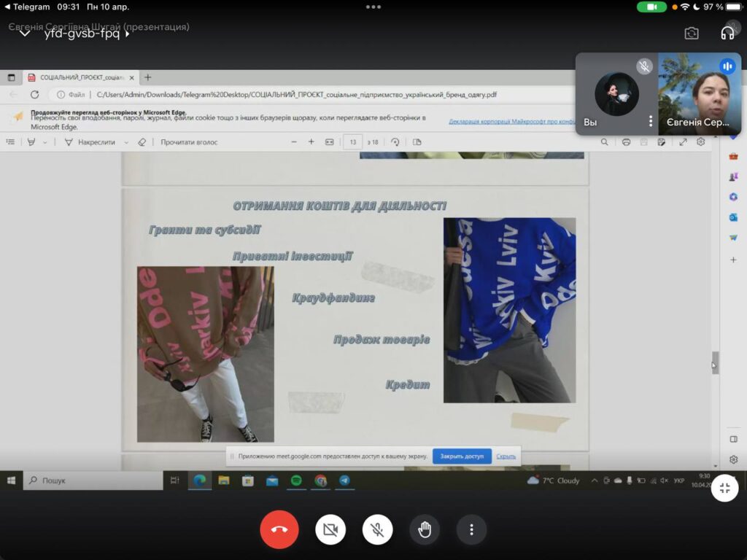Click the Скрыть link
This screenshot has width=747, height=560.
(x=506, y=456)
